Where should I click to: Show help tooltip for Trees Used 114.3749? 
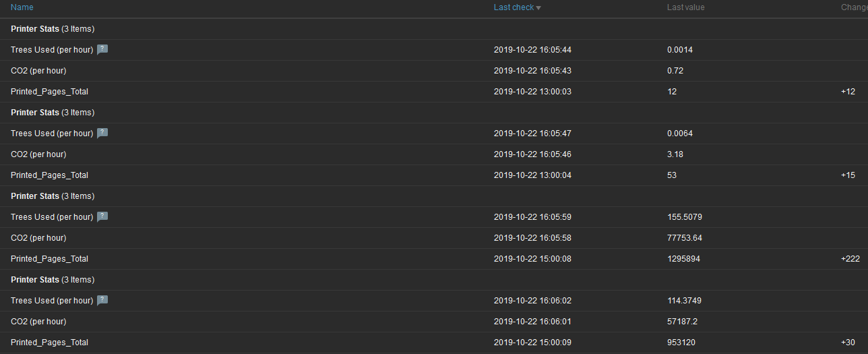pos(102,300)
